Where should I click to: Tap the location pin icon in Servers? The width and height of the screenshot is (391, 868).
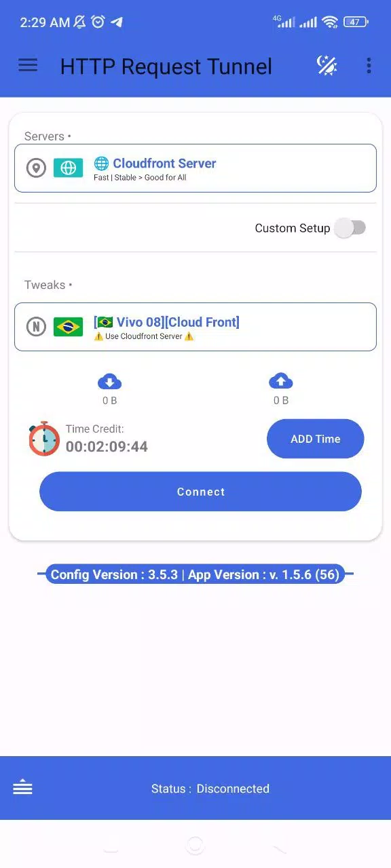36,167
